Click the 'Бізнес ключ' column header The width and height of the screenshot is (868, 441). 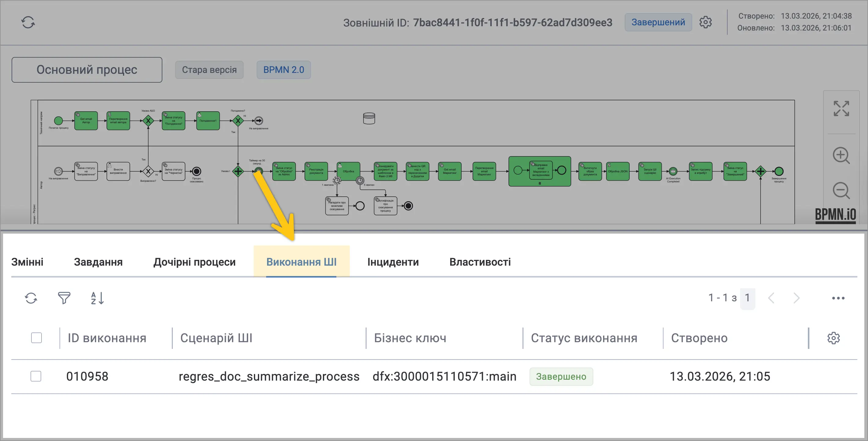[410, 338]
